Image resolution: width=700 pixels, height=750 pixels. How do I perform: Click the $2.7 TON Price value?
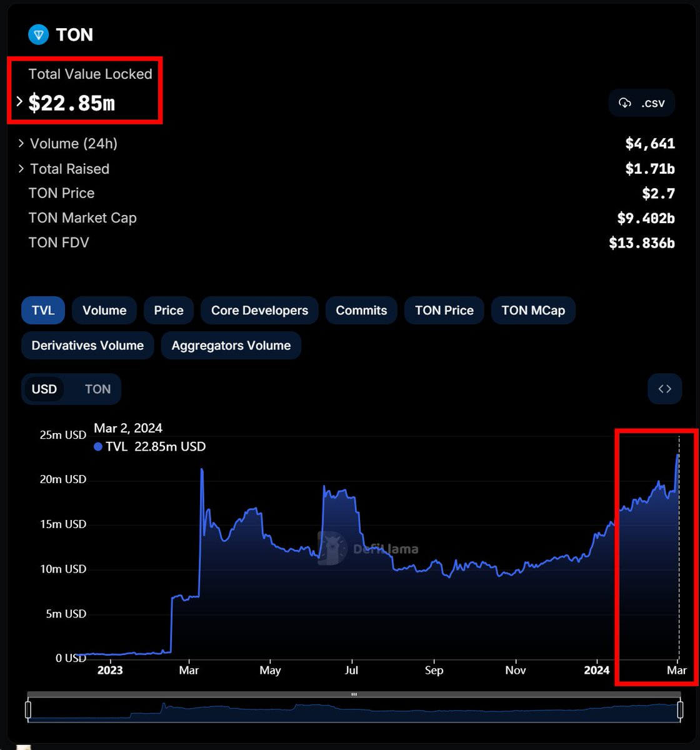[659, 194]
